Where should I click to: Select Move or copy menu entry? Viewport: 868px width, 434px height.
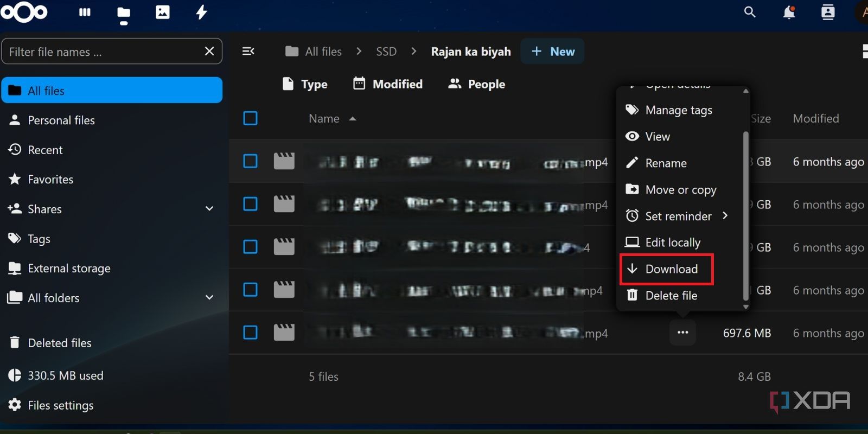pos(671,189)
